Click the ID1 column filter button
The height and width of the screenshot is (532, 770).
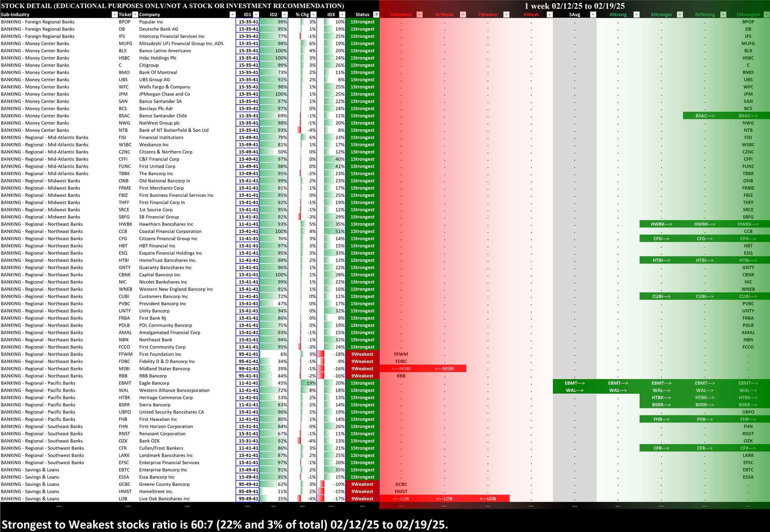(256, 15)
